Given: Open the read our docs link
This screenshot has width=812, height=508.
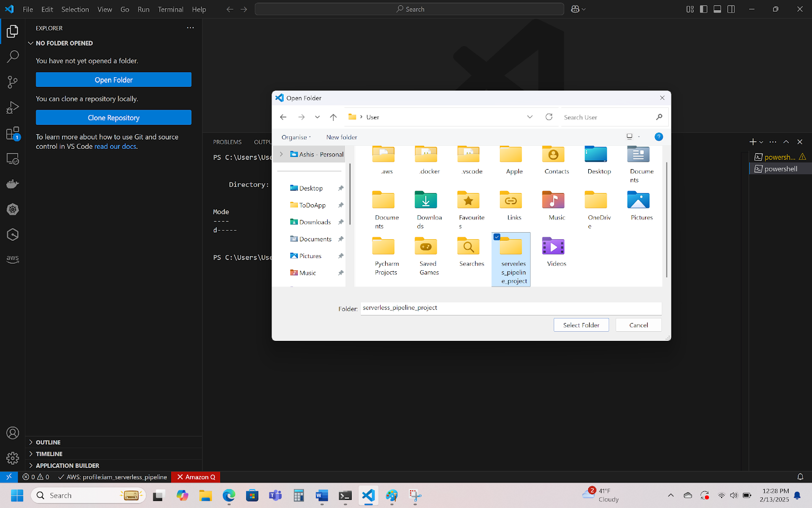Looking at the screenshot, I should pyautogui.click(x=115, y=146).
